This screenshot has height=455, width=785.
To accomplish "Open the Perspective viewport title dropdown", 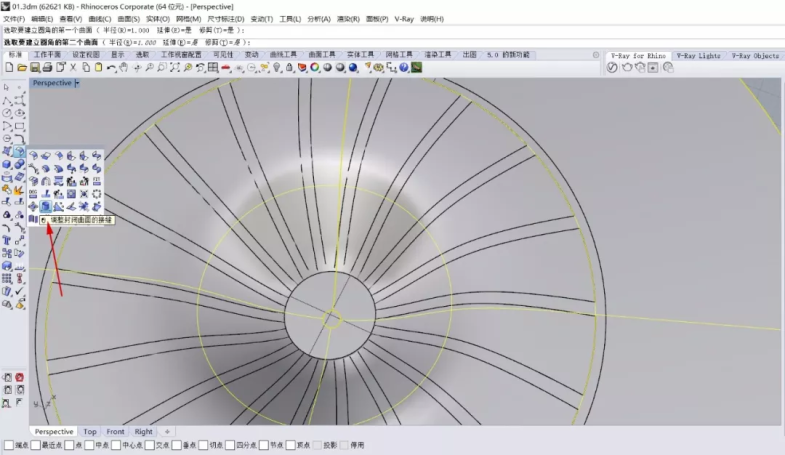I will [x=77, y=83].
